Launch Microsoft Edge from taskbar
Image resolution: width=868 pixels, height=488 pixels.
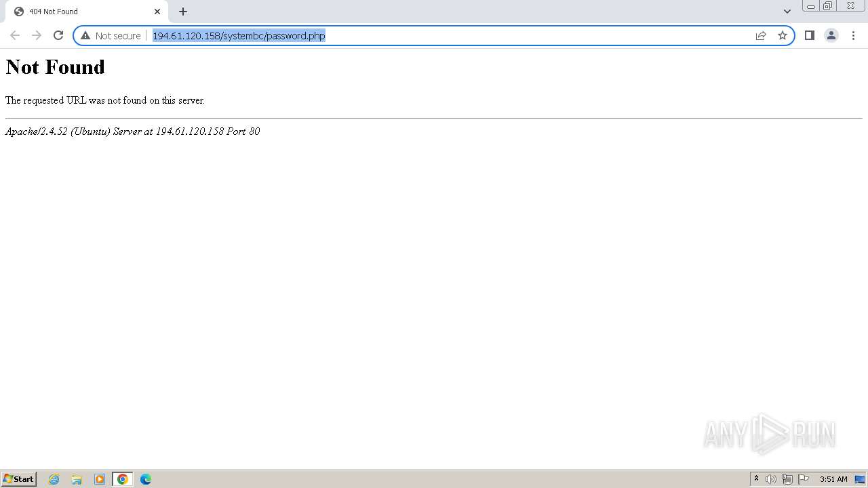[146, 479]
